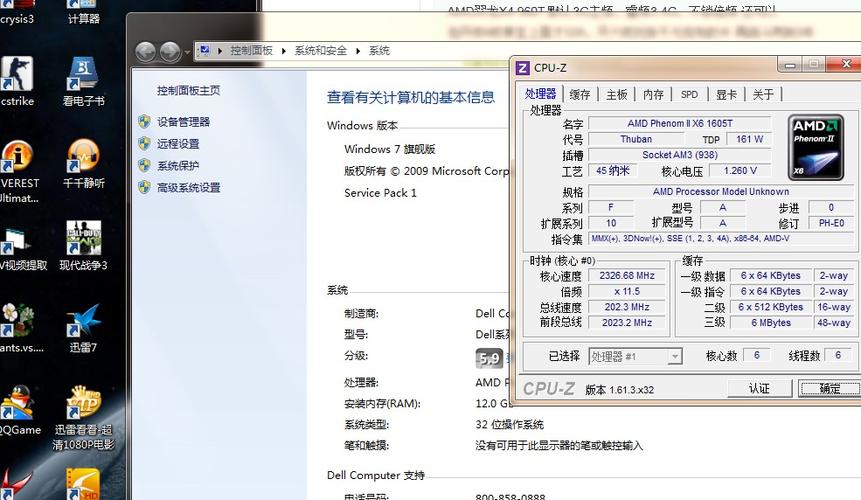861x500 pixels.
Task: Click the 2326.68 MHz core speed value
Action: [x=627, y=276]
